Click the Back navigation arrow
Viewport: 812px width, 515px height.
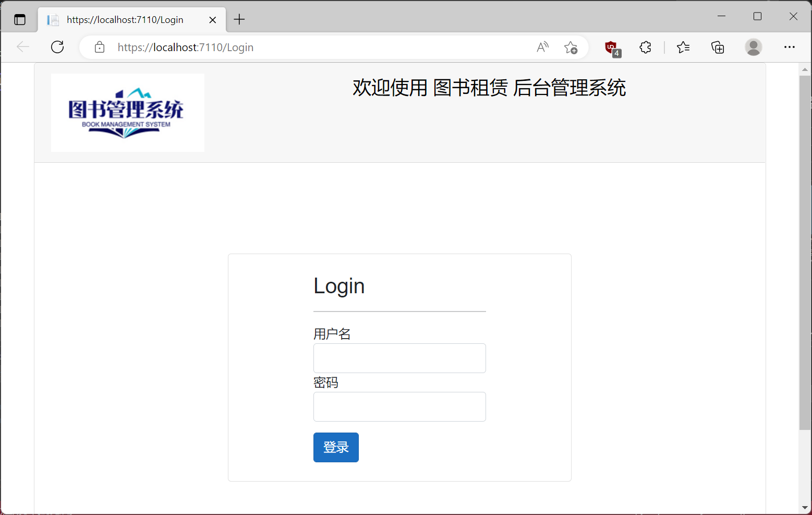coord(23,47)
